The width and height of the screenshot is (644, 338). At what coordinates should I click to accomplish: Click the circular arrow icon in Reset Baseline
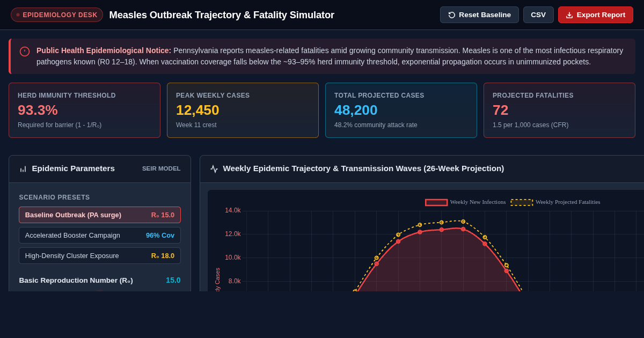pos(452,15)
